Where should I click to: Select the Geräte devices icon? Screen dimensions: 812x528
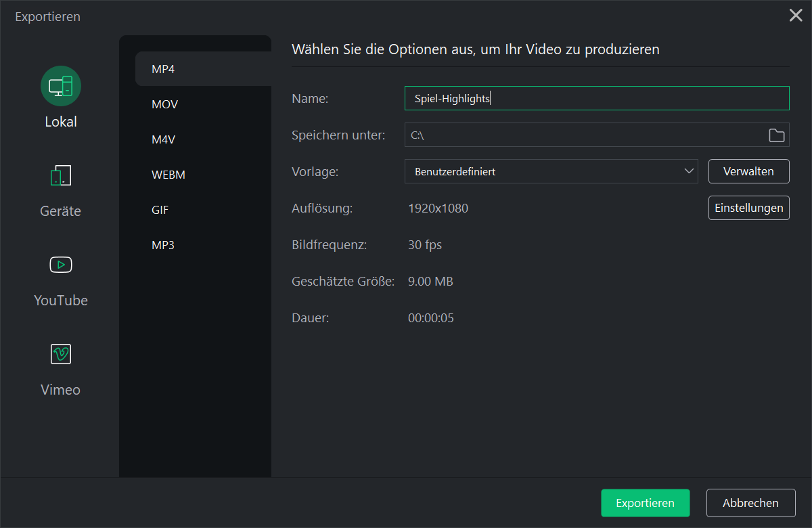click(61, 175)
